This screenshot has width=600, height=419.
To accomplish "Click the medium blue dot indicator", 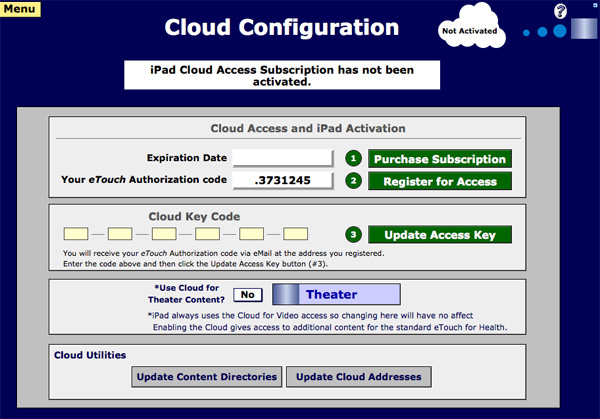I will (542, 32).
